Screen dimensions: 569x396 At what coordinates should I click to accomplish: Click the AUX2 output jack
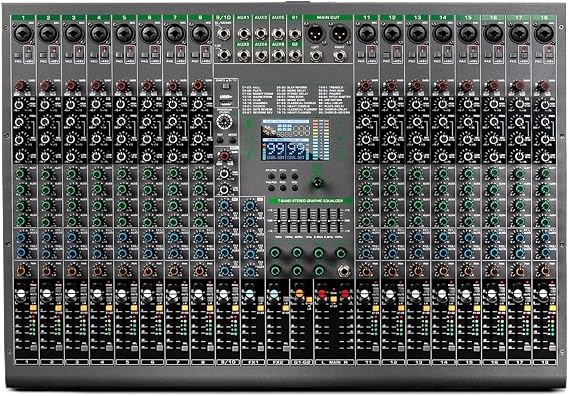tap(243, 56)
